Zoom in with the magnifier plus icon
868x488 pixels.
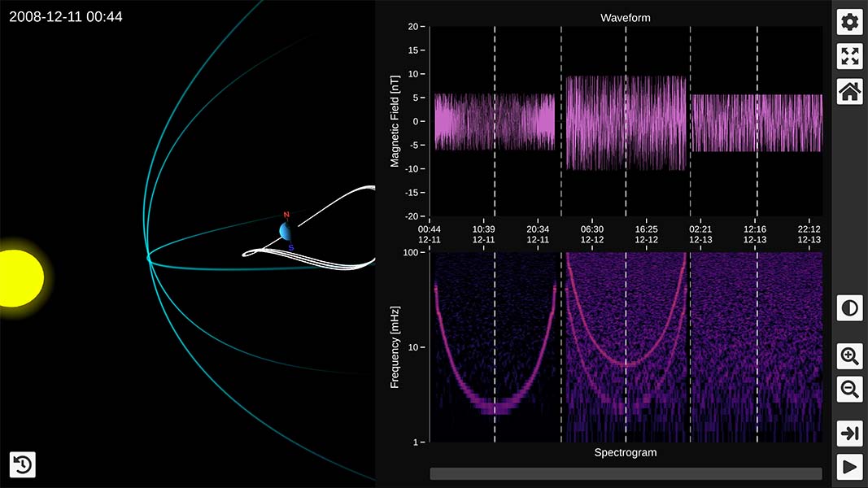pyautogui.click(x=850, y=355)
